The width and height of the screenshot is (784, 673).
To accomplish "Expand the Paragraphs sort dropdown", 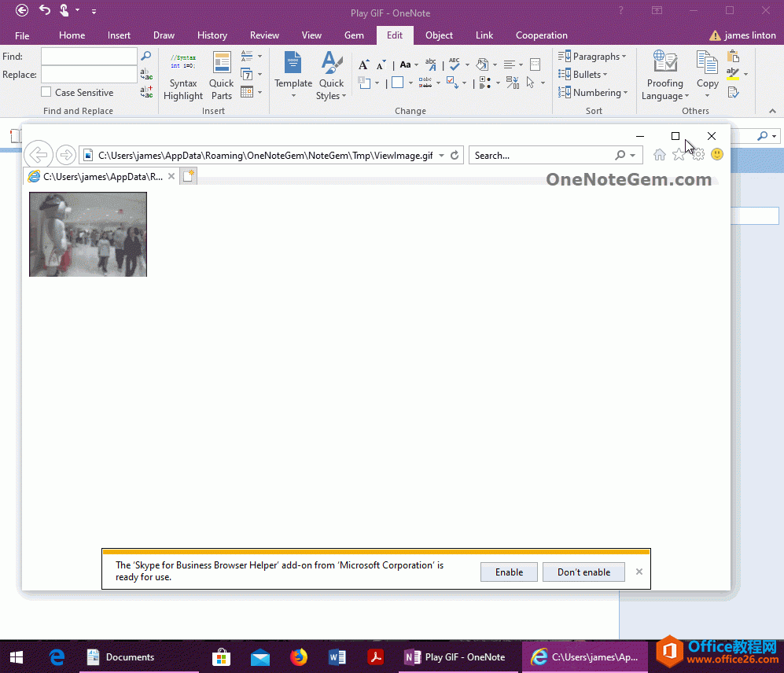I will [592, 57].
